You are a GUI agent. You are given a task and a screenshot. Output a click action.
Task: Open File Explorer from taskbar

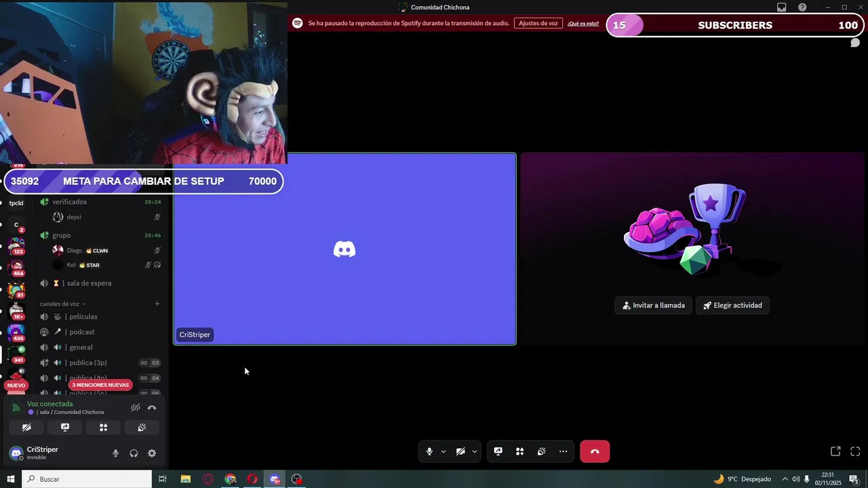coord(185,479)
